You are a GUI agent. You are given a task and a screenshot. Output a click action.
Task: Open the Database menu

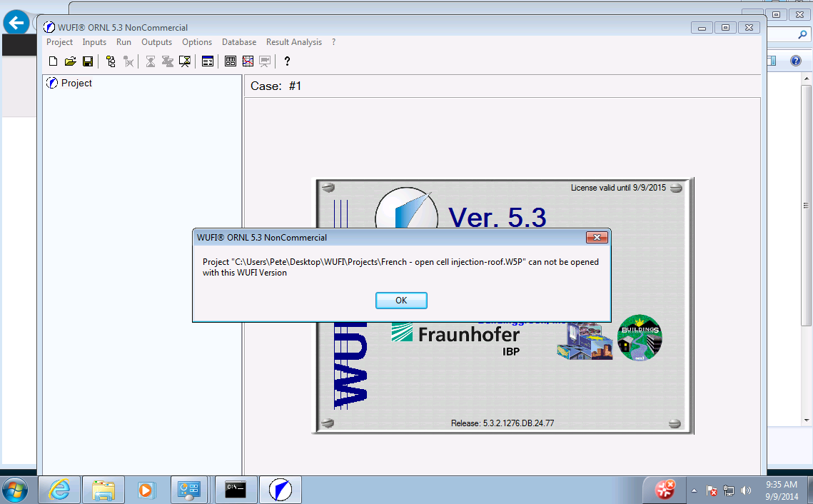coord(238,42)
